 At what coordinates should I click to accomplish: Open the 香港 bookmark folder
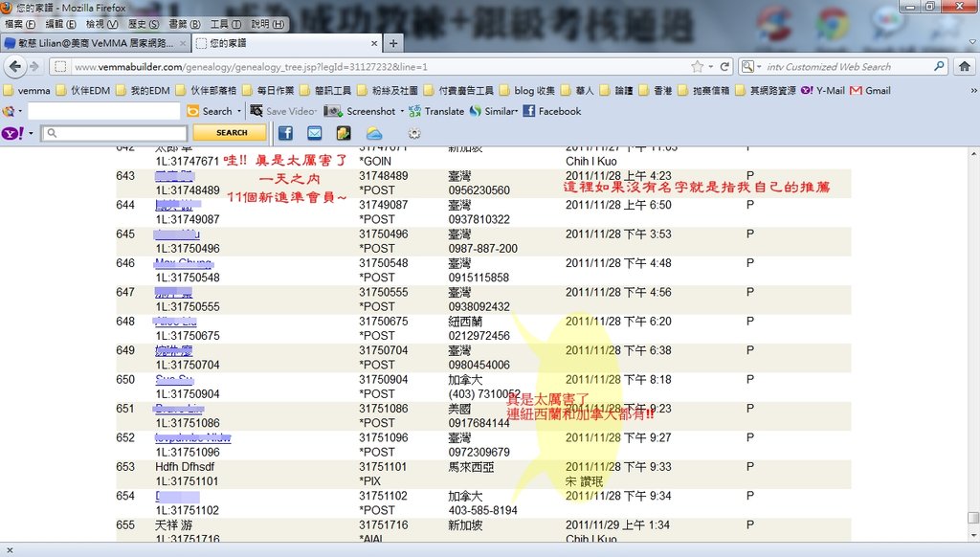click(656, 91)
